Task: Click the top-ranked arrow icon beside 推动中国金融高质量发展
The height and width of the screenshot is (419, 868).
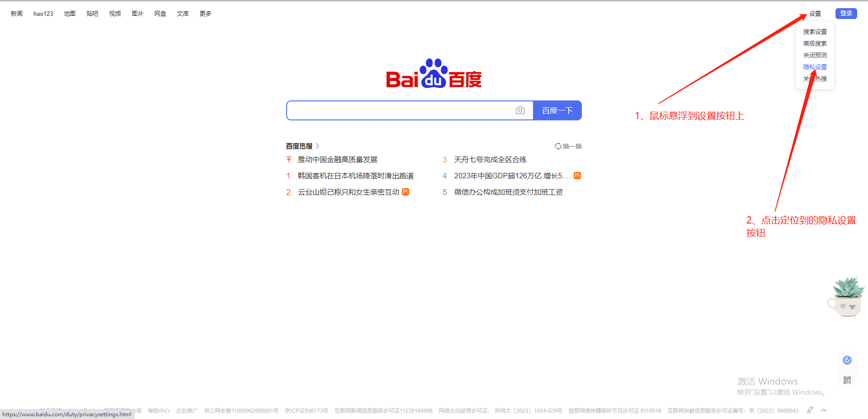Action: 288,159
